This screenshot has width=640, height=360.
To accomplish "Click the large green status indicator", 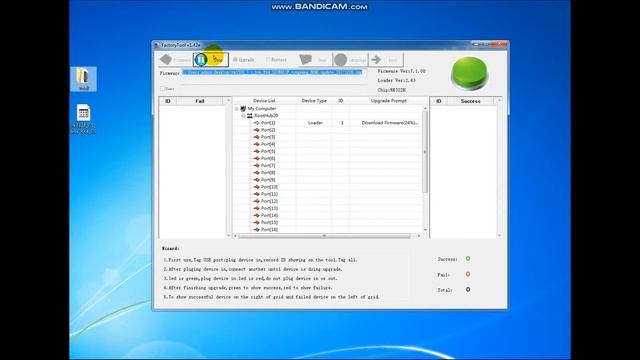I will coord(469,73).
